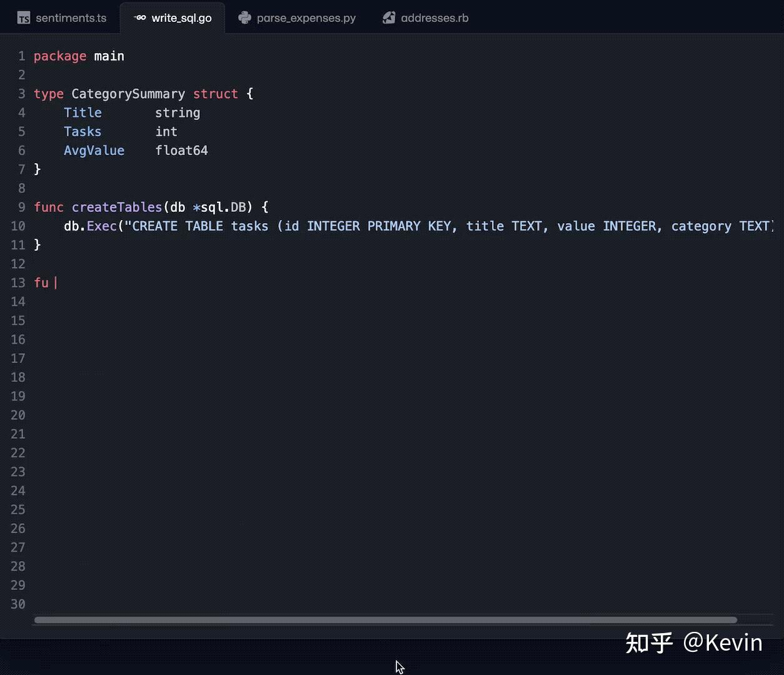Click line number 13 in the gutter
This screenshot has height=675, width=784.
tap(18, 282)
